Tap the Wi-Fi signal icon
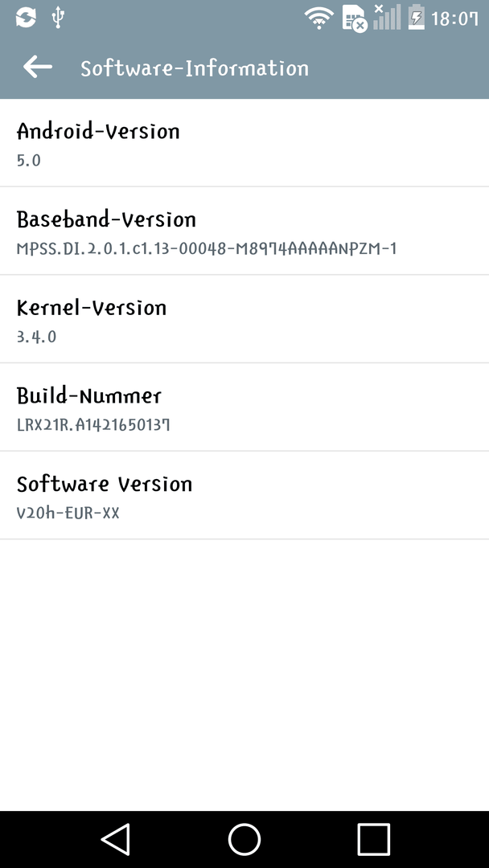This screenshot has height=868, width=489. (x=319, y=18)
